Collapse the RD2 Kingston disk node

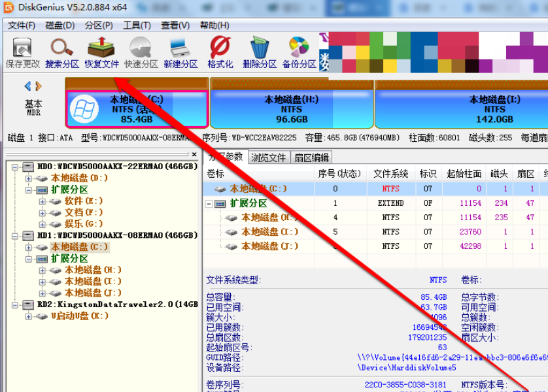[15, 304]
